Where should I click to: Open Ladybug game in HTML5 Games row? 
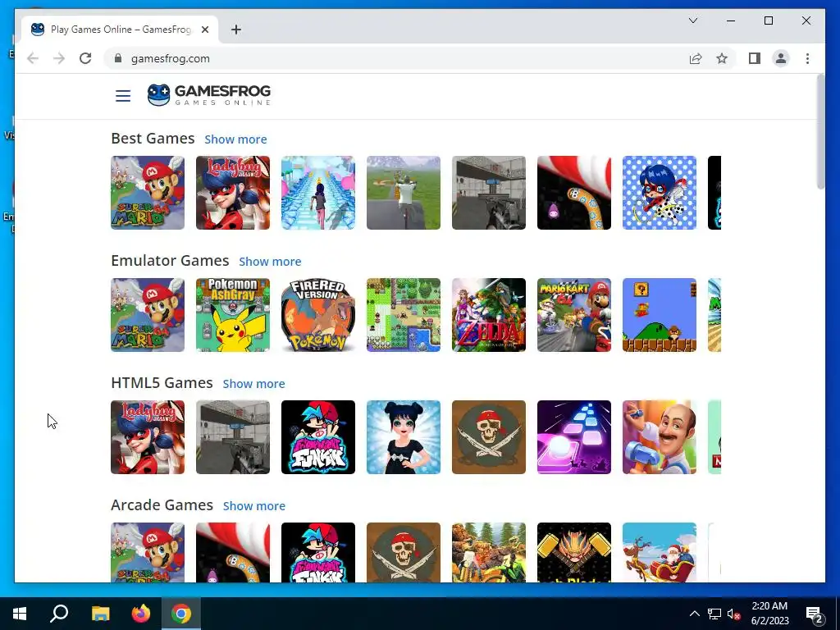148,437
